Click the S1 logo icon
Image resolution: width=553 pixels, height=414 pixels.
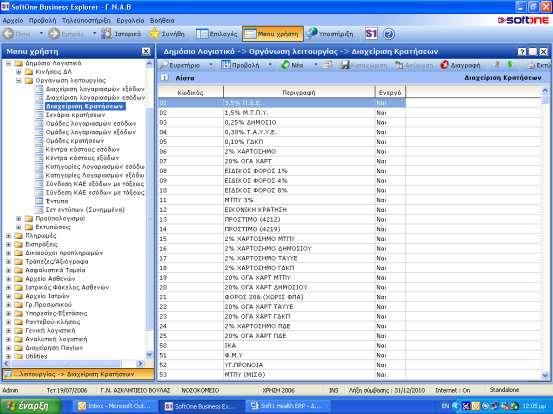point(371,34)
